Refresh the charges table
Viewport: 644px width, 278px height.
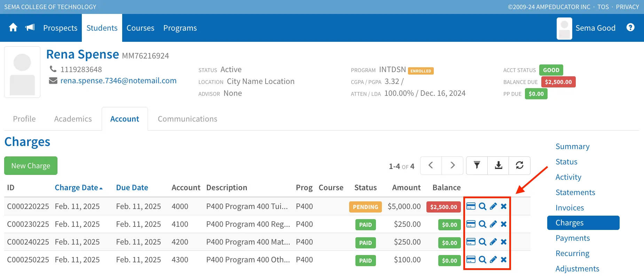coord(519,165)
